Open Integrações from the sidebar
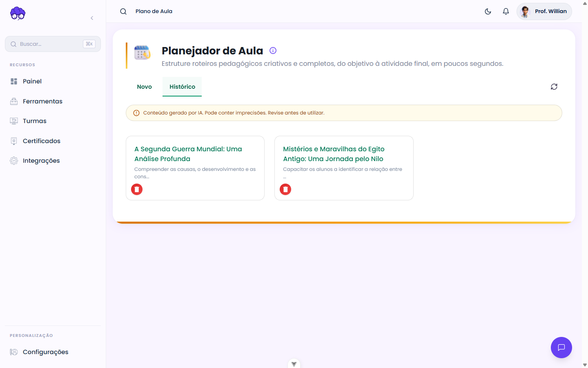The width and height of the screenshot is (588, 368). coord(53,161)
